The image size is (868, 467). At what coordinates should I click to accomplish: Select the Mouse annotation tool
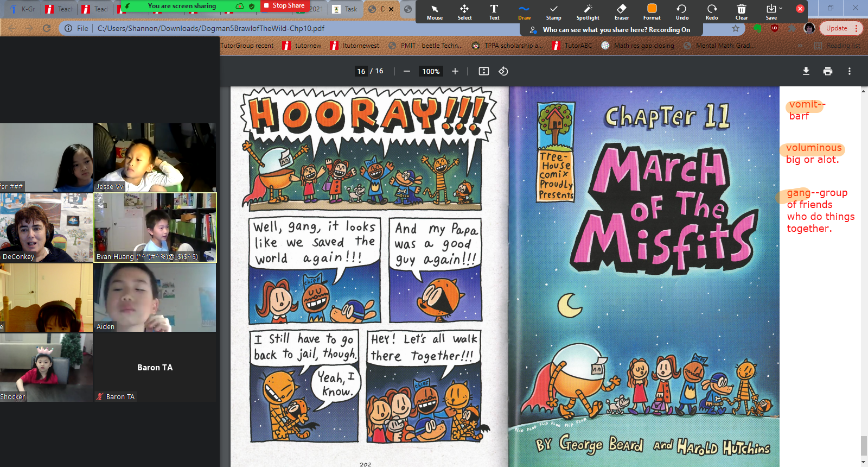[x=435, y=11]
